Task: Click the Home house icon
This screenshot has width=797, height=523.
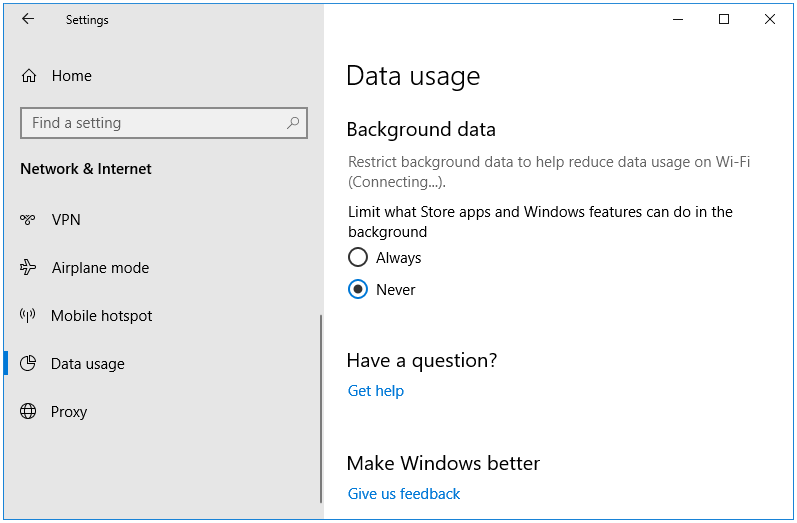Action: tap(29, 76)
